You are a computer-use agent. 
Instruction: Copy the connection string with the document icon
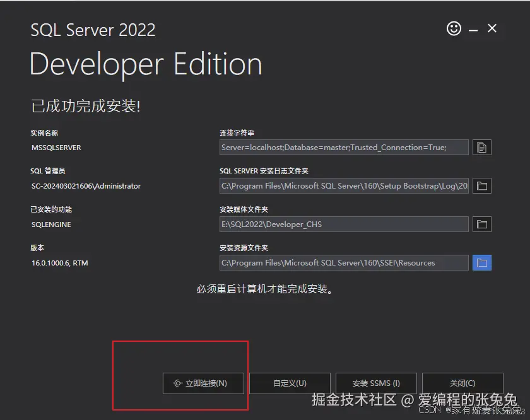481,148
